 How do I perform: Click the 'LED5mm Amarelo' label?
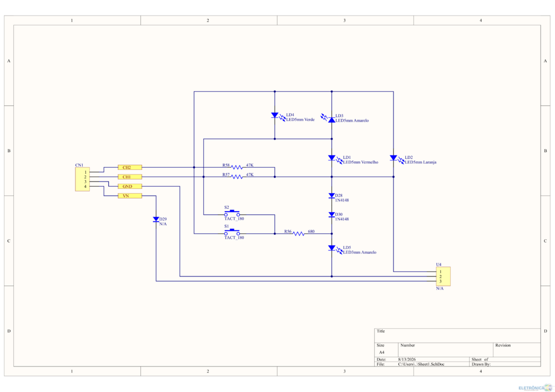tap(352, 120)
